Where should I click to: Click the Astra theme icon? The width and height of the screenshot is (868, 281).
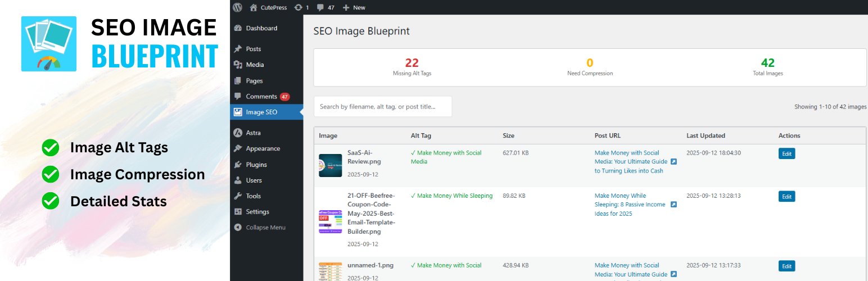point(238,133)
